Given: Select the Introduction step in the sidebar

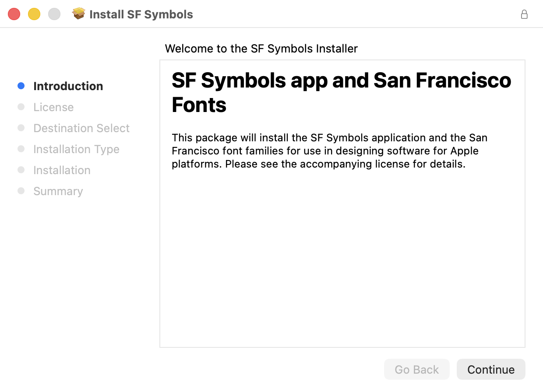Looking at the screenshot, I should [x=68, y=86].
